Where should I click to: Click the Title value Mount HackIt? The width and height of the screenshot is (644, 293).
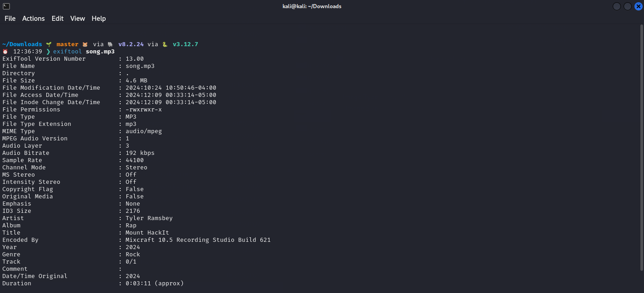pyautogui.click(x=147, y=233)
